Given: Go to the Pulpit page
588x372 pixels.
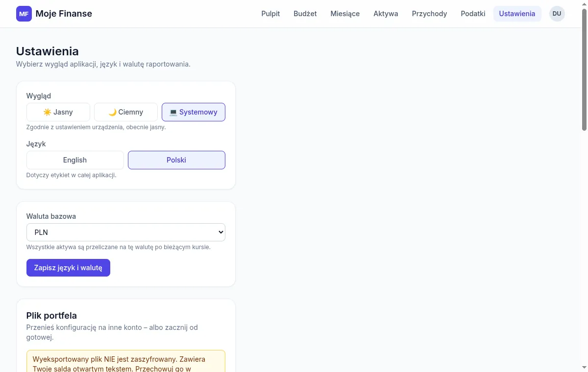Looking at the screenshot, I should tap(270, 14).
